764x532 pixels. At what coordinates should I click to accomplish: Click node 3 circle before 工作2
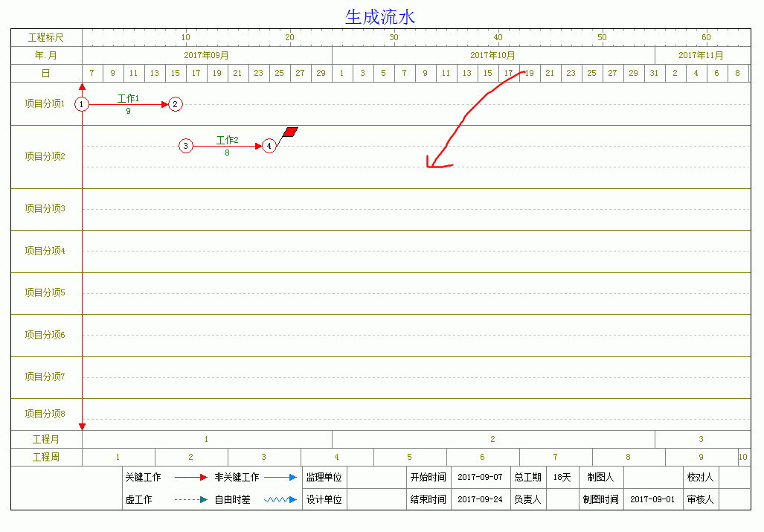pos(186,146)
